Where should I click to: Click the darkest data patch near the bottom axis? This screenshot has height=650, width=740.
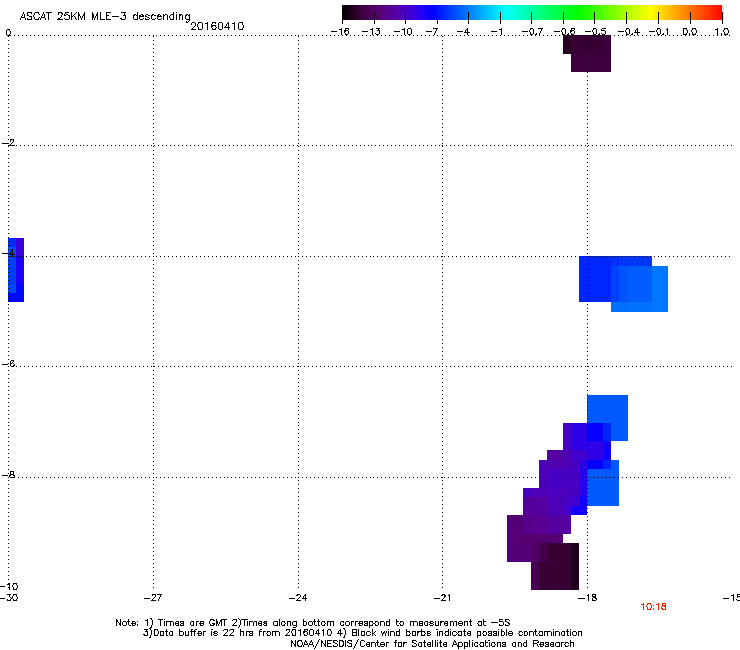(555, 566)
